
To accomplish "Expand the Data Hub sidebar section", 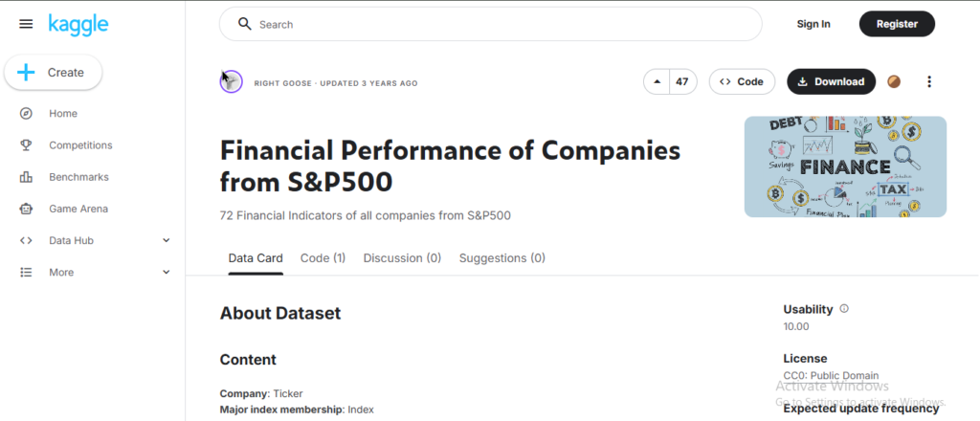I will (166, 240).
